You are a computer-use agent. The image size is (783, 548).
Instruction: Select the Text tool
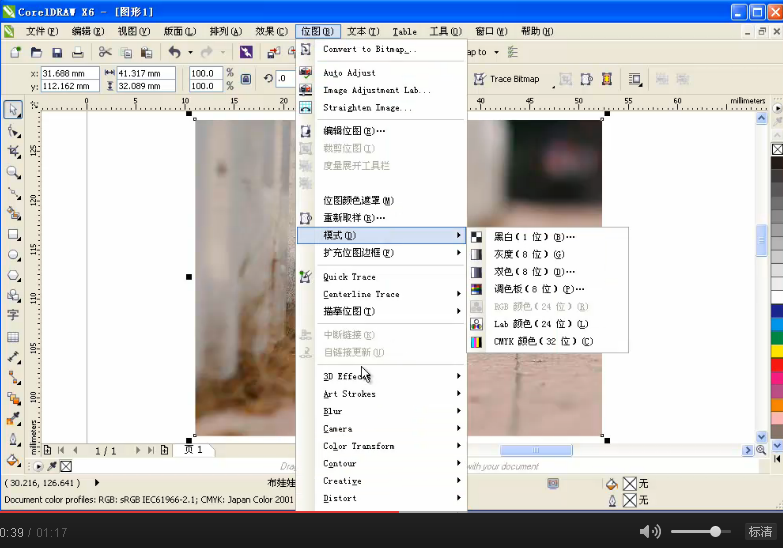point(13,315)
